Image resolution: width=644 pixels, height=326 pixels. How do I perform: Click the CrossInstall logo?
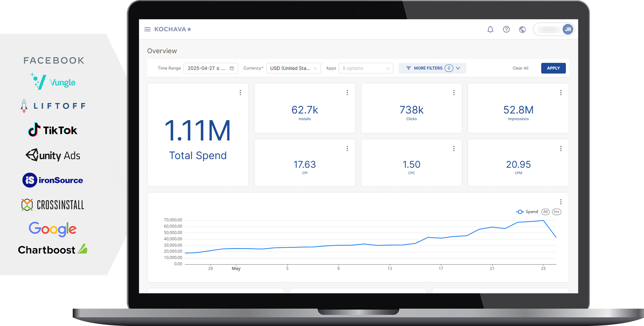click(53, 205)
